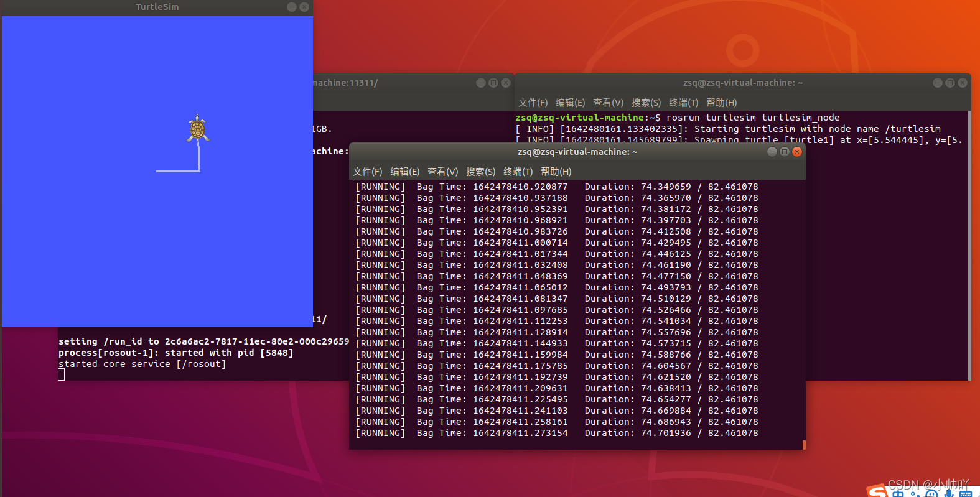The height and width of the screenshot is (497, 980).
Task: Open 查看(V) menu in front terminal
Action: [442, 172]
